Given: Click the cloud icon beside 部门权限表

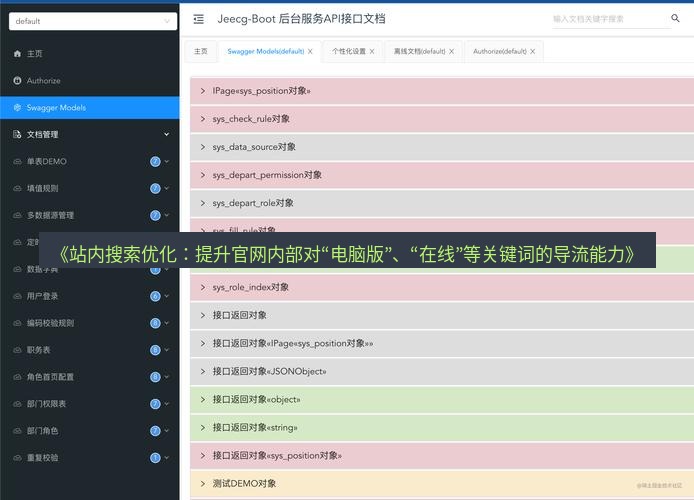Looking at the screenshot, I should pyautogui.click(x=17, y=404).
